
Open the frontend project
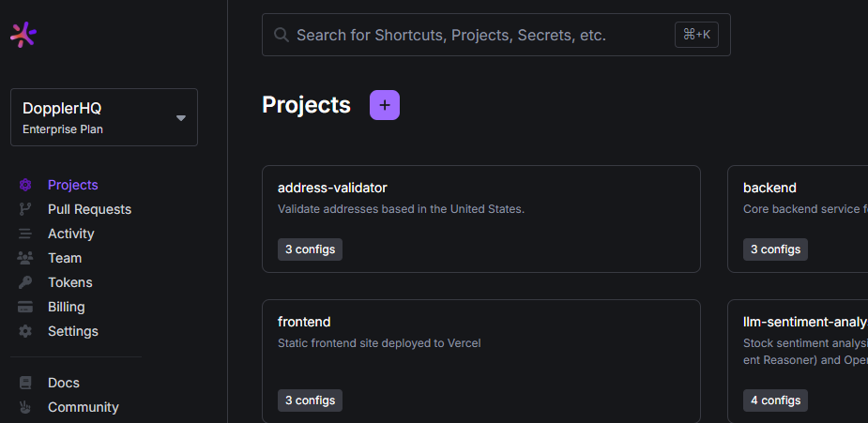pyautogui.click(x=480, y=352)
